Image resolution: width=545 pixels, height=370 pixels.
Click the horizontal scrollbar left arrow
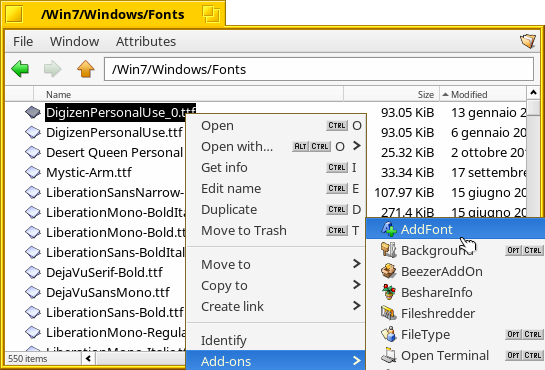(x=88, y=358)
